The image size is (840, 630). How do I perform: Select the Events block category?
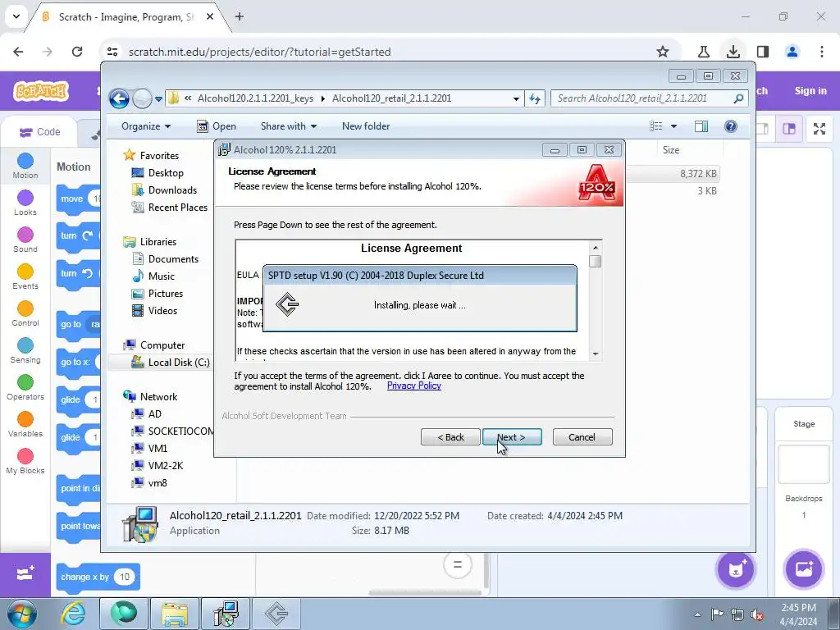pyautogui.click(x=25, y=277)
